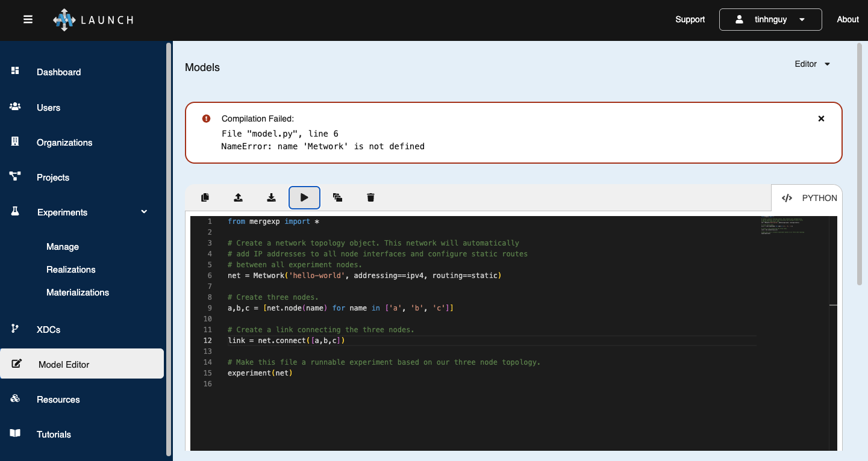Click the XDCs branch icon in sidebar
Screen dimensions: 868x461
coord(15,329)
